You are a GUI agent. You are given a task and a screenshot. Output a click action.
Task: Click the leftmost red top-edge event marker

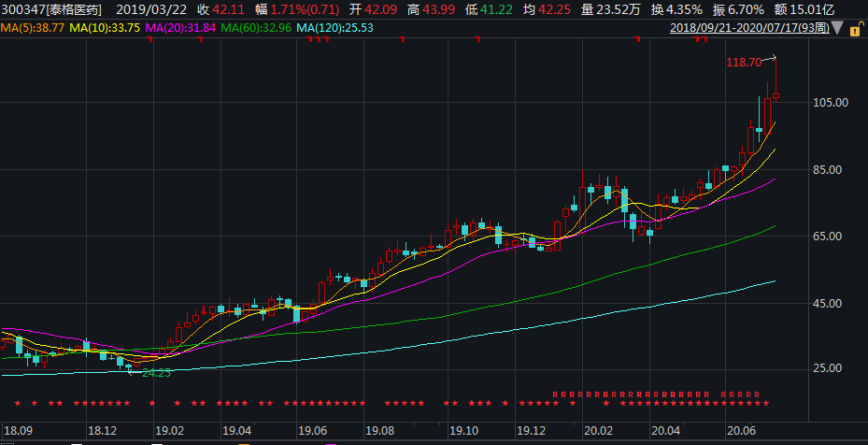pos(148,40)
